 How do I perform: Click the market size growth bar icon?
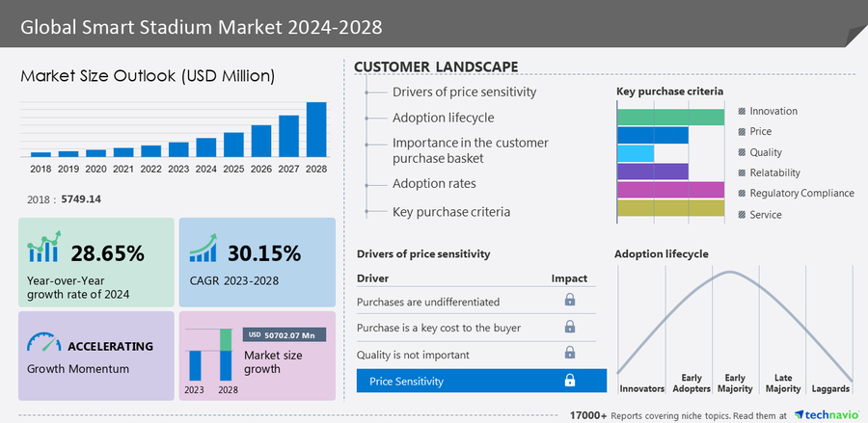(x=210, y=353)
